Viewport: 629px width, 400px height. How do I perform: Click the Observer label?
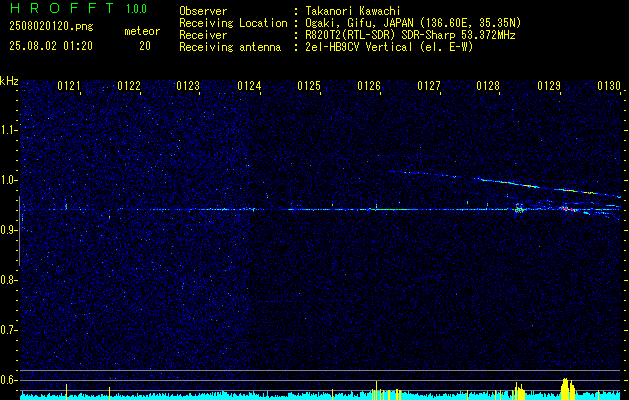pyautogui.click(x=203, y=11)
